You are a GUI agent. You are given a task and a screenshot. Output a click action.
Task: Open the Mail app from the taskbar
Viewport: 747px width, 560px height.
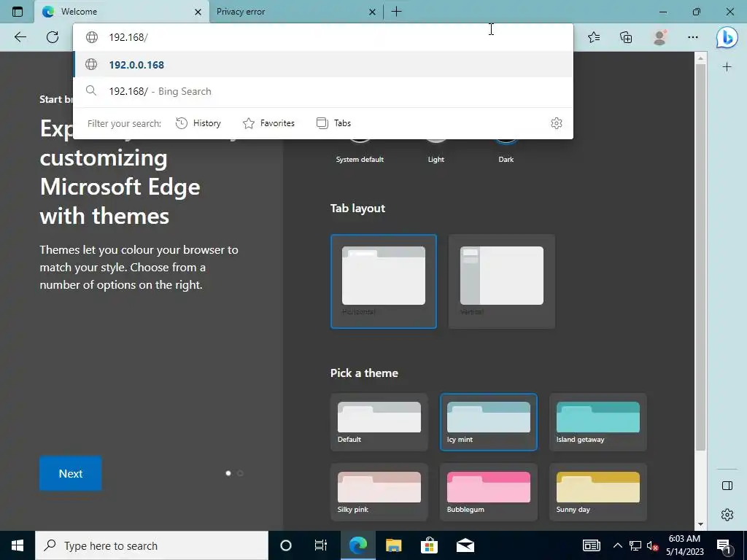tap(465, 545)
